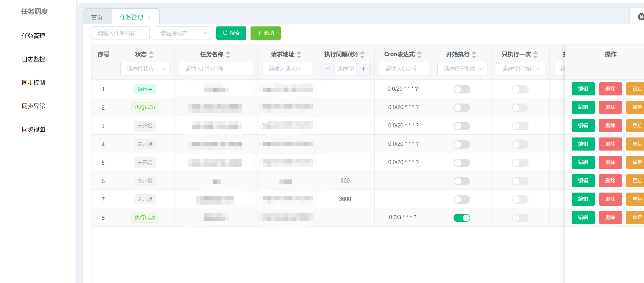644x283 pixels.
Task: Focus the Cron表达式 column filter input
Action: [404, 69]
